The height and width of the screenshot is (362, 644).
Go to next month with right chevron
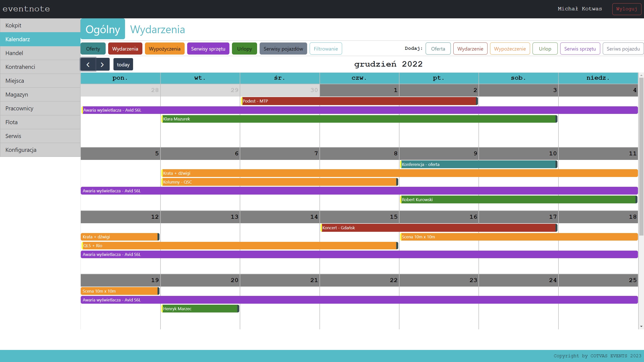click(102, 65)
